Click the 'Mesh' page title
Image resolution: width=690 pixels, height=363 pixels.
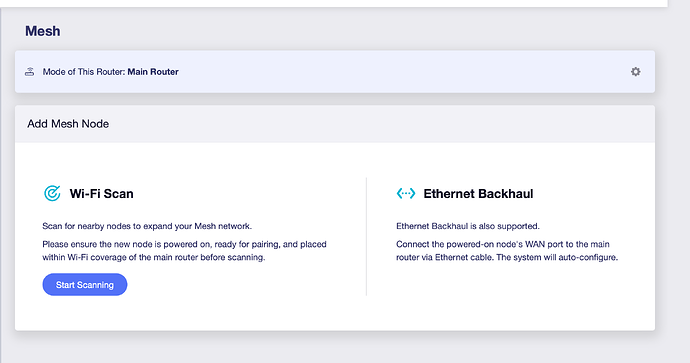[x=43, y=31]
